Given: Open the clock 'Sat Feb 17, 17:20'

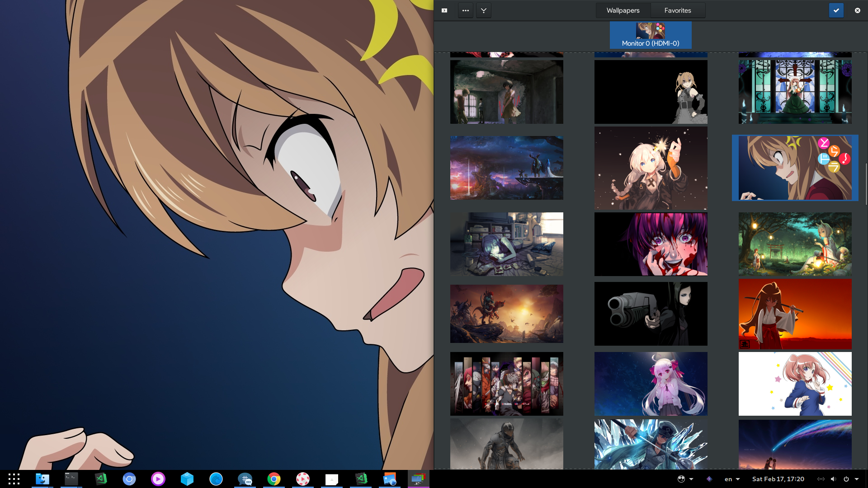Looking at the screenshot, I should pos(778,479).
